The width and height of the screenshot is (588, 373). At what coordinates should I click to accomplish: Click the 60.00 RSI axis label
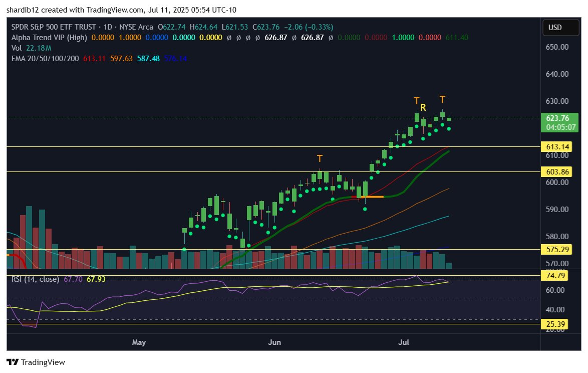point(555,290)
